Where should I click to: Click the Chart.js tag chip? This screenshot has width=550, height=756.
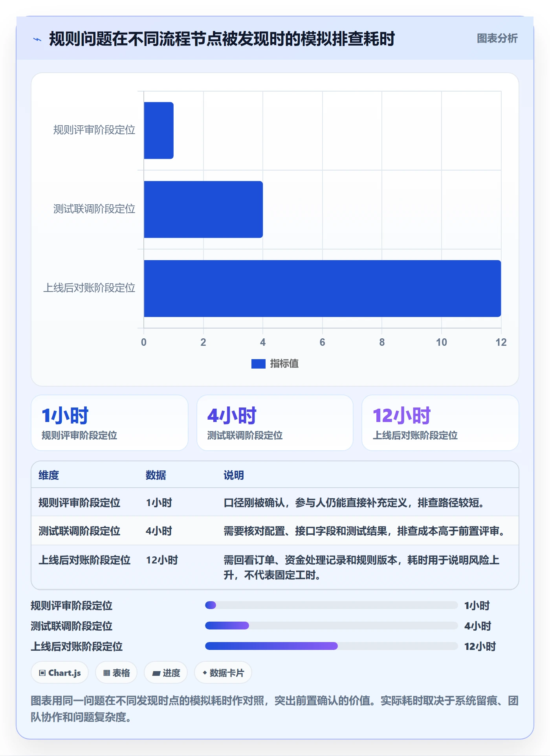[x=60, y=673]
